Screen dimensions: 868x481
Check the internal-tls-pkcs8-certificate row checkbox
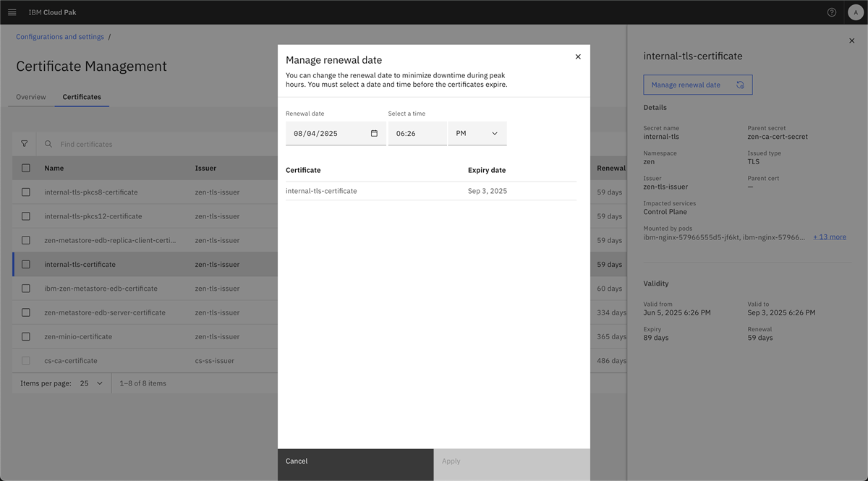point(26,192)
